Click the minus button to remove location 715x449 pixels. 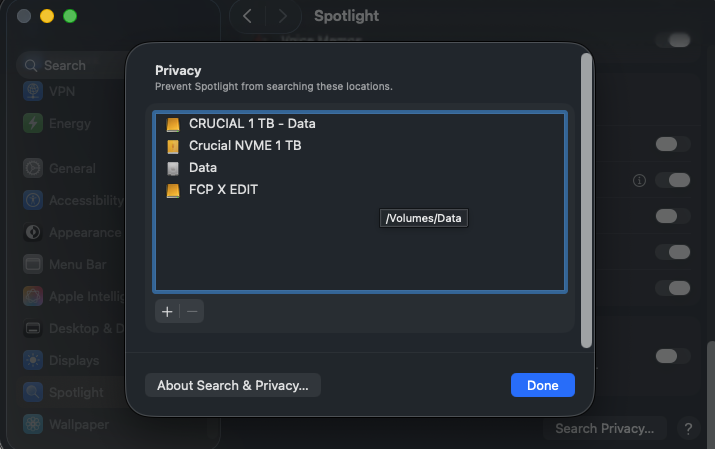pyautogui.click(x=193, y=311)
